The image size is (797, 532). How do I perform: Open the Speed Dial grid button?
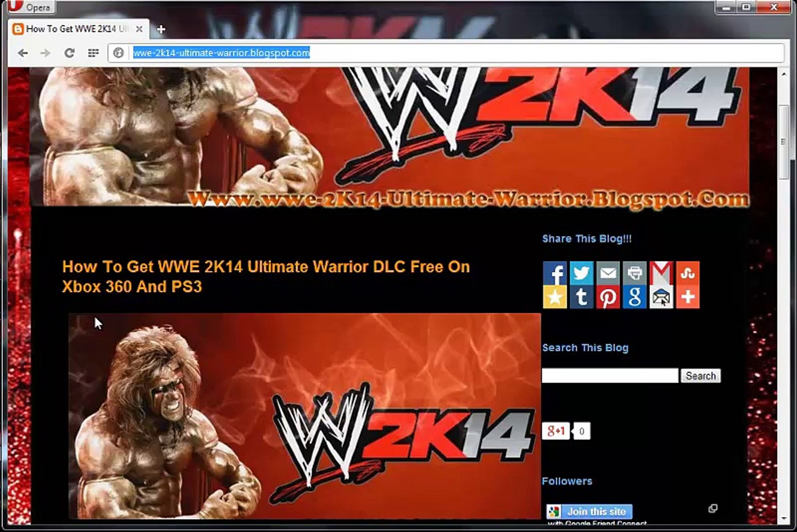point(93,53)
